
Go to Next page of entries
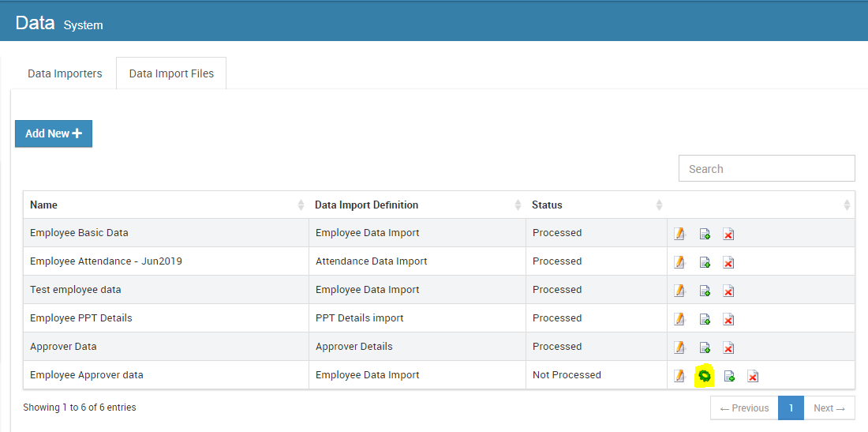(x=829, y=408)
